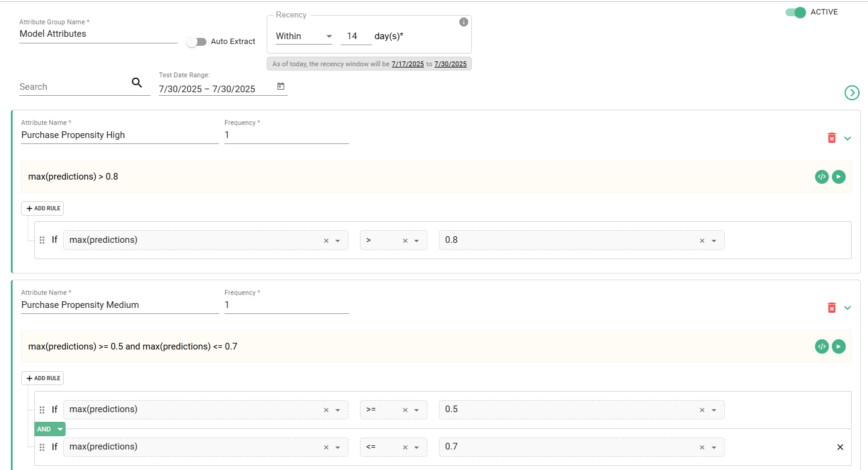Screen dimensions: 868x470
Task: Turn off the ACTIVE toggle
Action: click(795, 13)
